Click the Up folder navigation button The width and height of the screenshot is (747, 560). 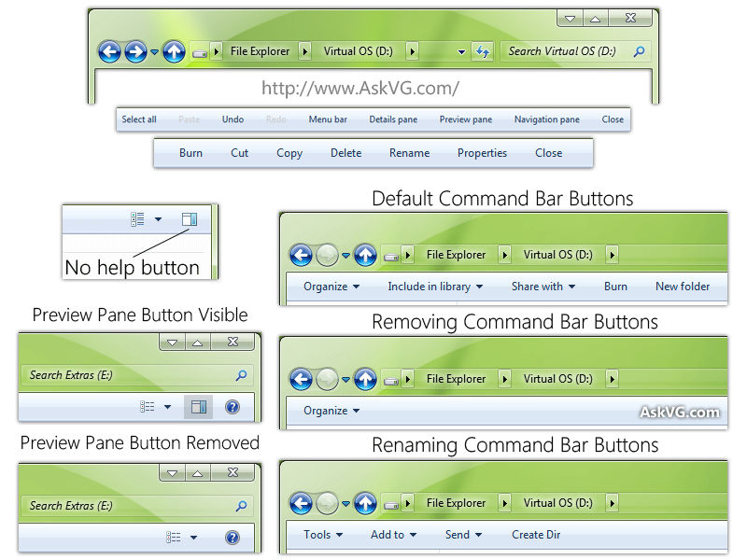(174, 51)
